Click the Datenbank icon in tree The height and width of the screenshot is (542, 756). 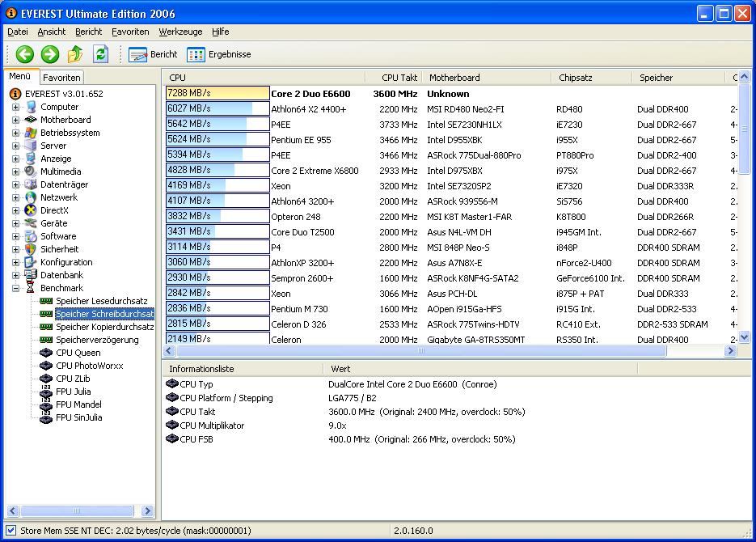click(x=31, y=275)
